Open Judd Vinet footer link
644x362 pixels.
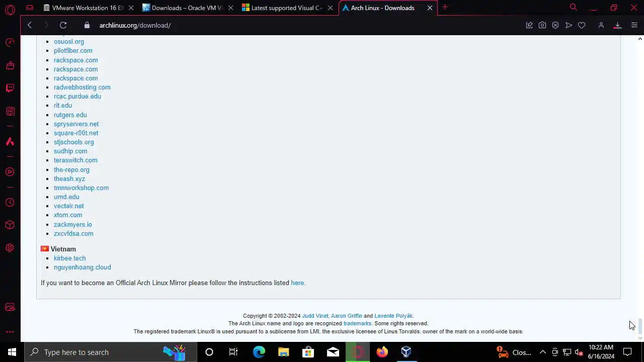point(315,316)
